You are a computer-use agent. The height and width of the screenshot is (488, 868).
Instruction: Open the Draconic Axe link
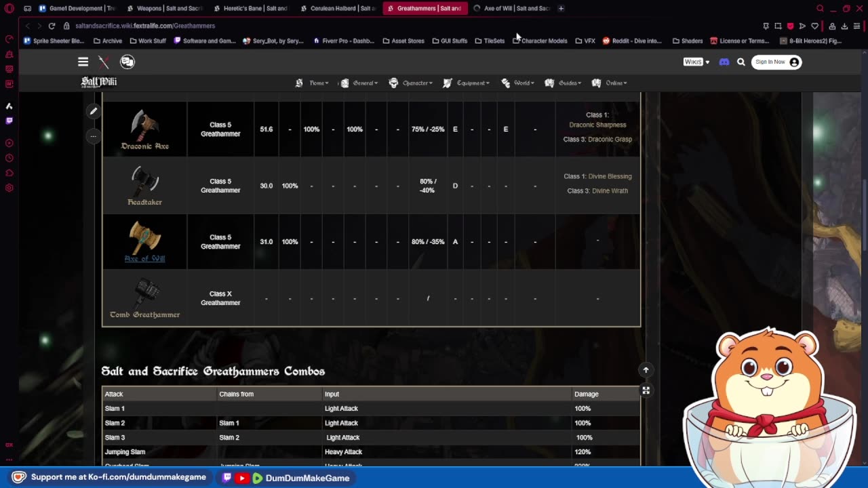click(144, 146)
